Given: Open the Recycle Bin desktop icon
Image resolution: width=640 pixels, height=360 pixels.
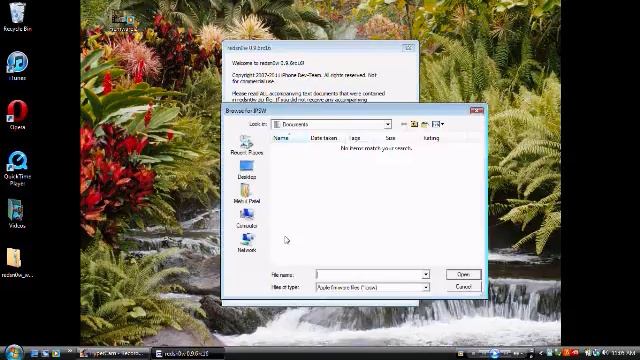Looking at the screenshot, I should coord(17,17).
